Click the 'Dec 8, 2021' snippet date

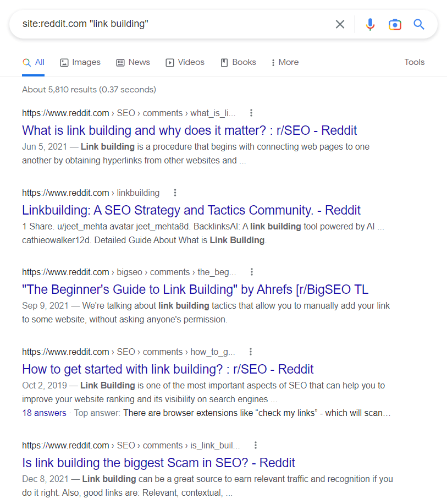tap(45, 479)
